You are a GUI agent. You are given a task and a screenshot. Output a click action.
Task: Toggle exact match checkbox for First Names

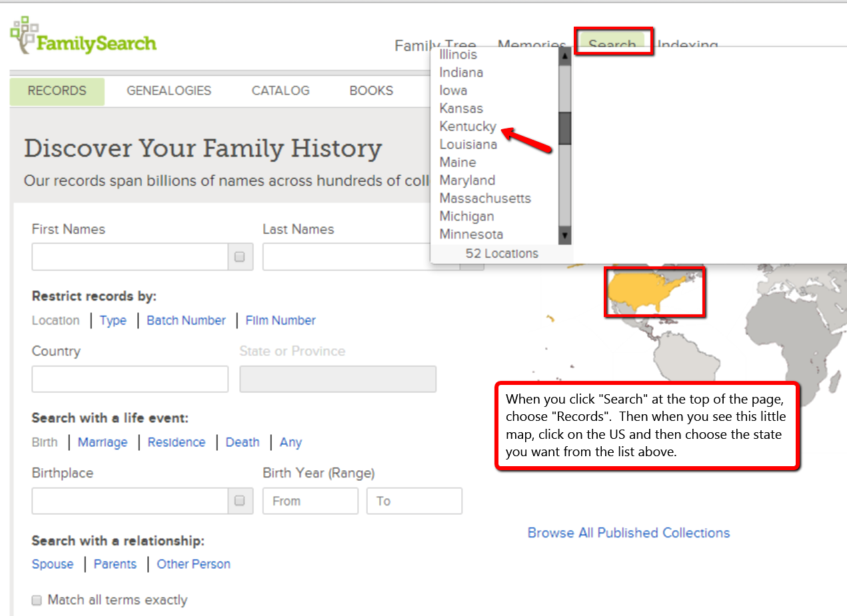(240, 256)
